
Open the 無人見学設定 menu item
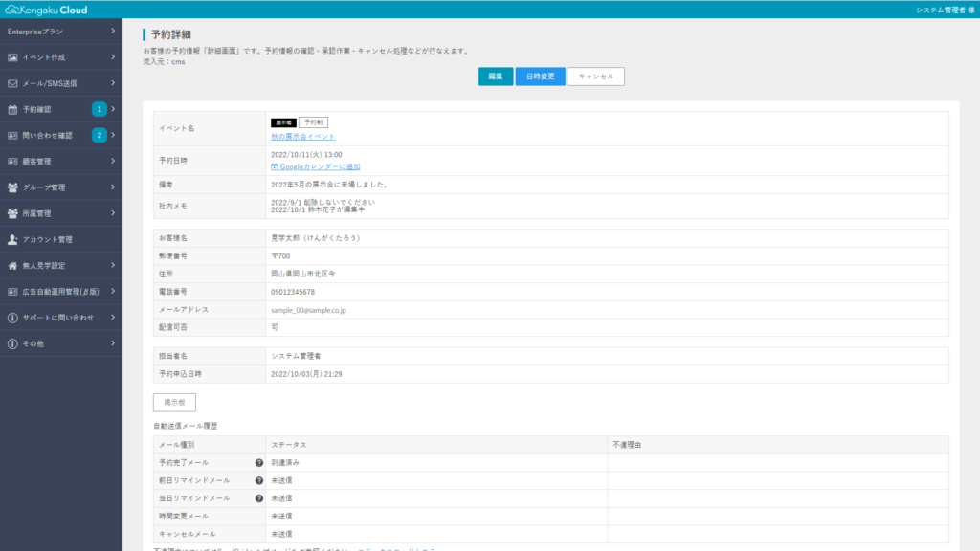(x=61, y=266)
